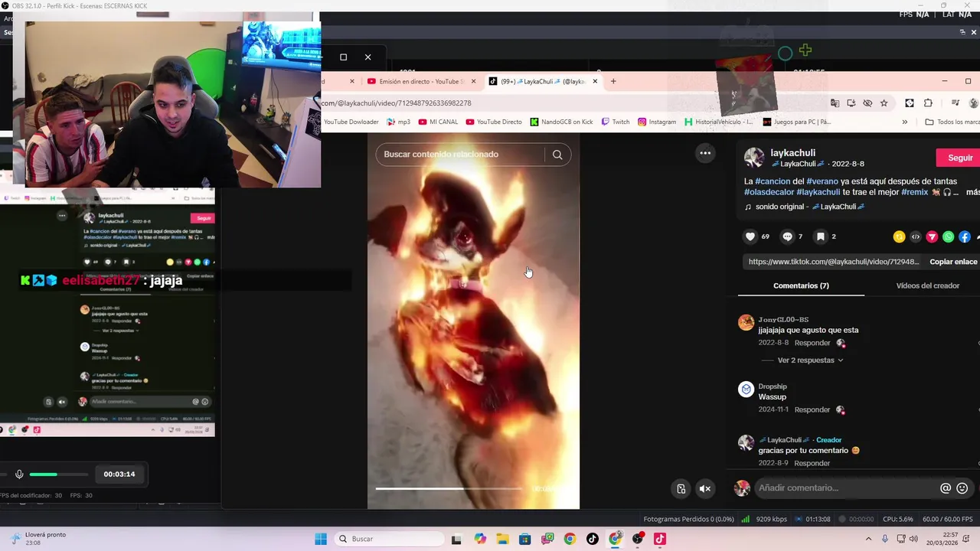Expand the video description with más
Screen dimensions: 980x551
coord(972,193)
